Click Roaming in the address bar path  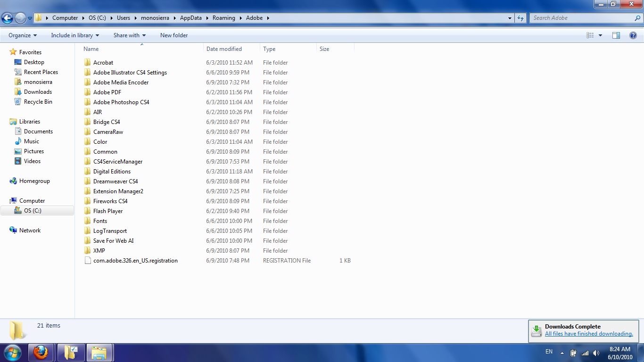point(223,18)
